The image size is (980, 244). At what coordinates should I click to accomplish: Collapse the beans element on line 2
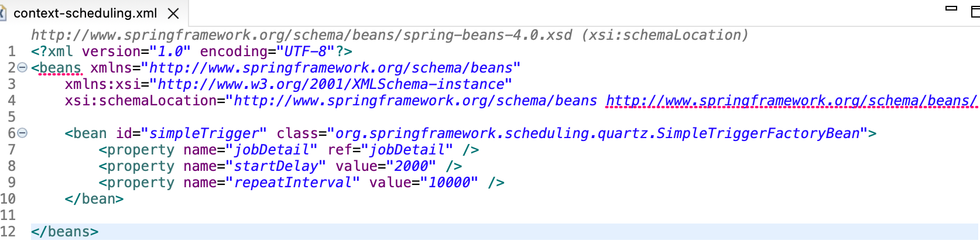click(22, 68)
